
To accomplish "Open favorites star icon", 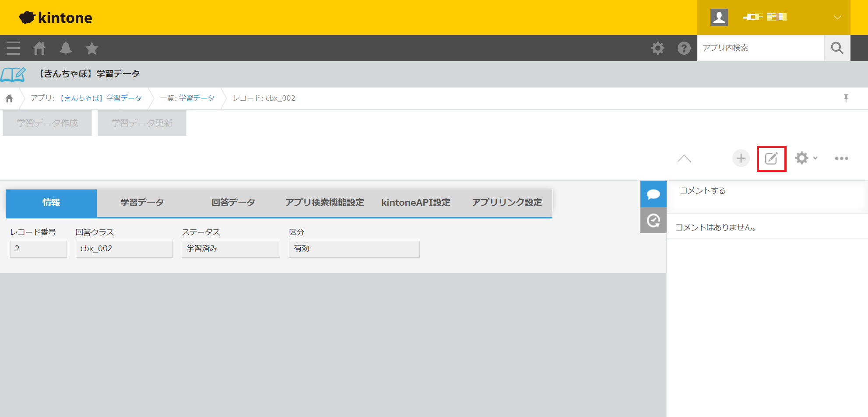I will click(92, 48).
